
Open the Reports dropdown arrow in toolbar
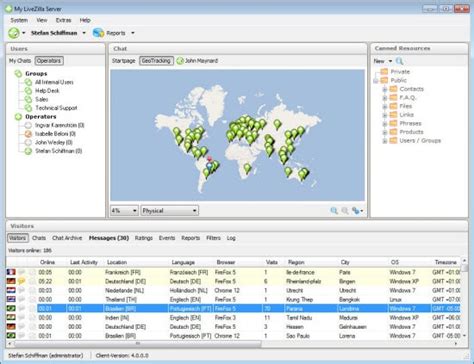click(133, 33)
